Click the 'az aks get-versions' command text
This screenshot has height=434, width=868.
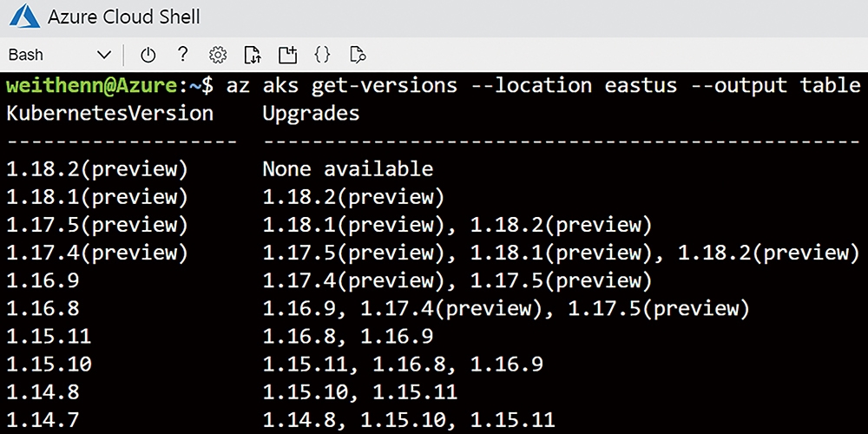coord(341,86)
